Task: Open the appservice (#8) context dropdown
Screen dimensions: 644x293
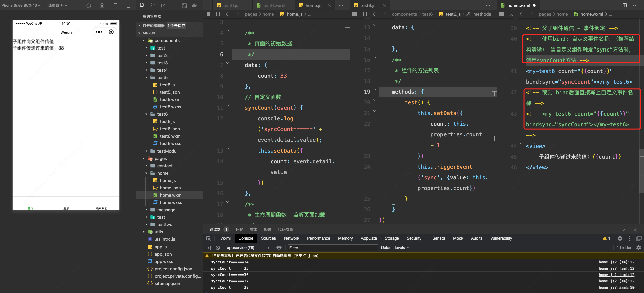Action: 248,248
